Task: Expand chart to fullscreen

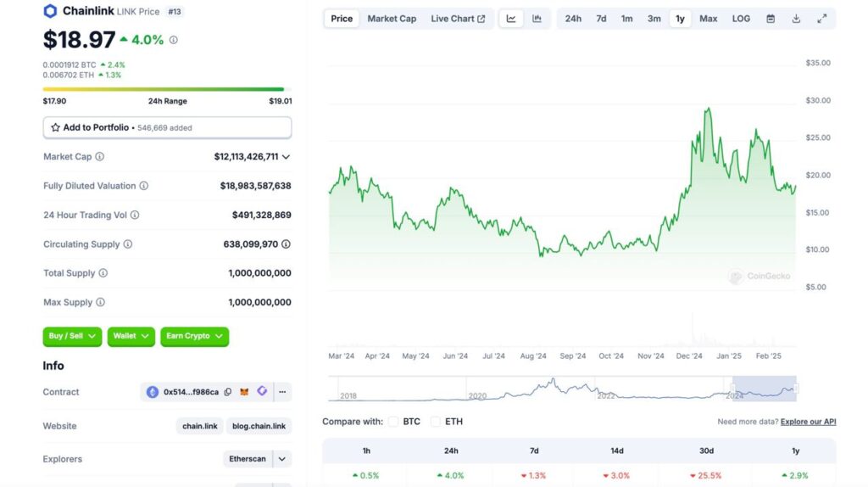Action: point(822,19)
